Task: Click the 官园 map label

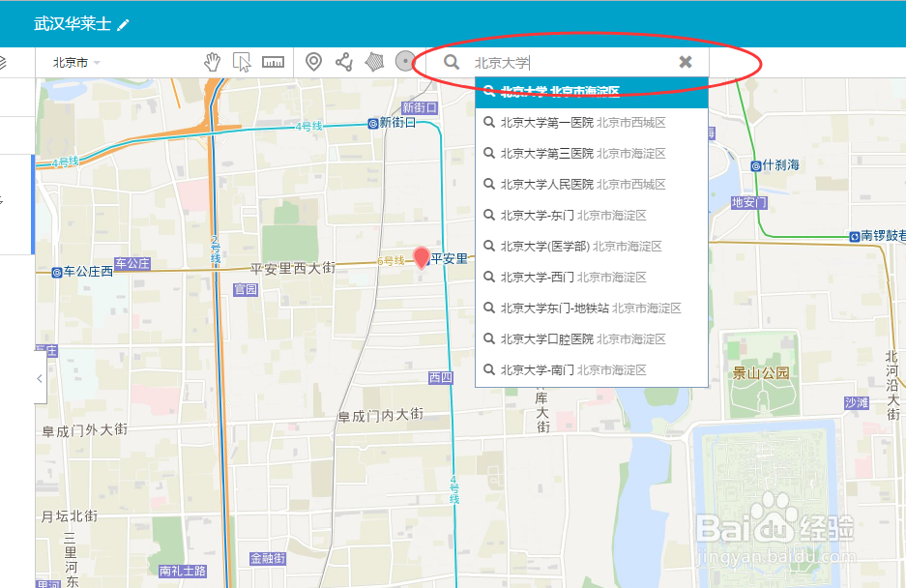Action: (246, 289)
